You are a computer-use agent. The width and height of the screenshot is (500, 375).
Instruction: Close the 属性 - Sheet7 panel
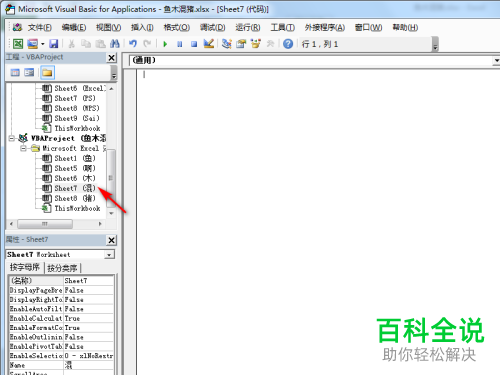pos(112,240)
